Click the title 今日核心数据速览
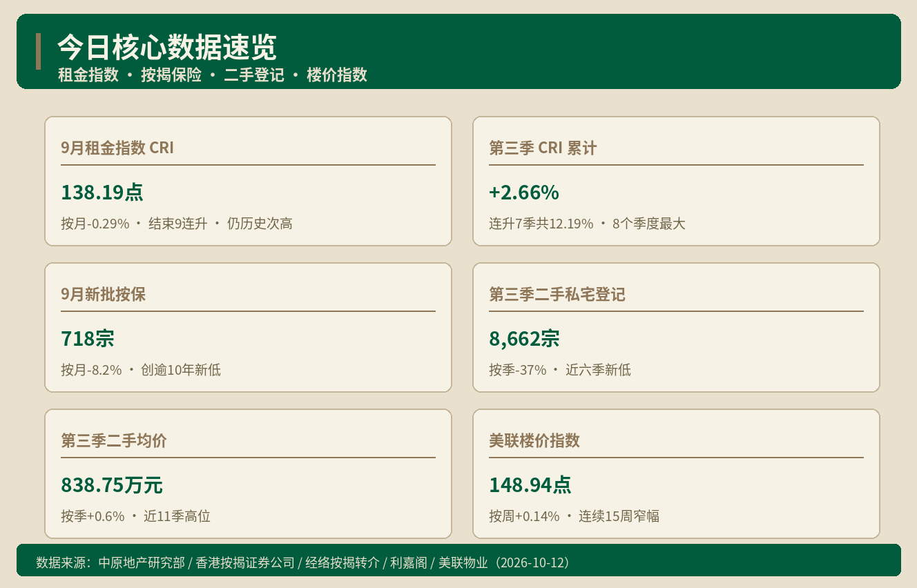The image size is (917, 588). pos(167,48)
